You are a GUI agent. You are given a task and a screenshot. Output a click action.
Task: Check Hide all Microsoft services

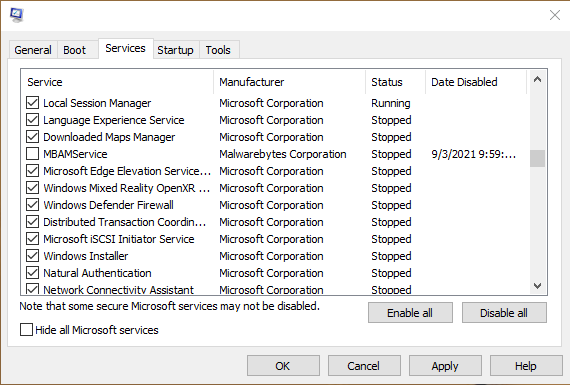(26, 330)
